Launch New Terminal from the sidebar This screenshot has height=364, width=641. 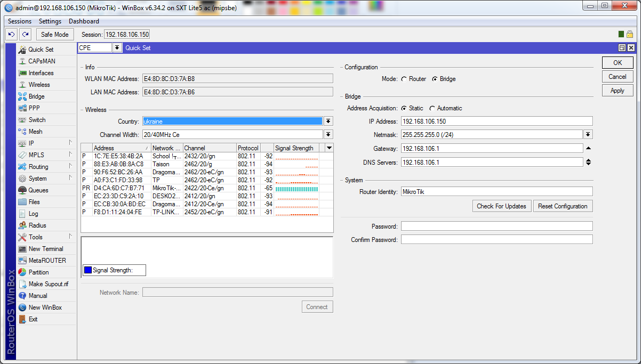point(45,249)
